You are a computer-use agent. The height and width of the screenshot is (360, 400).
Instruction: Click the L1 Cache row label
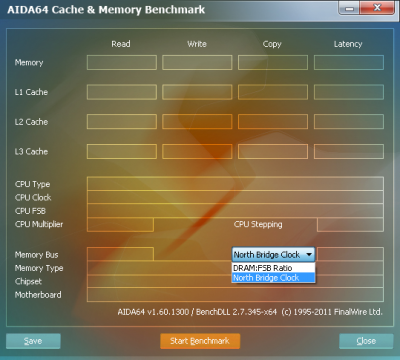pos(31,92)
